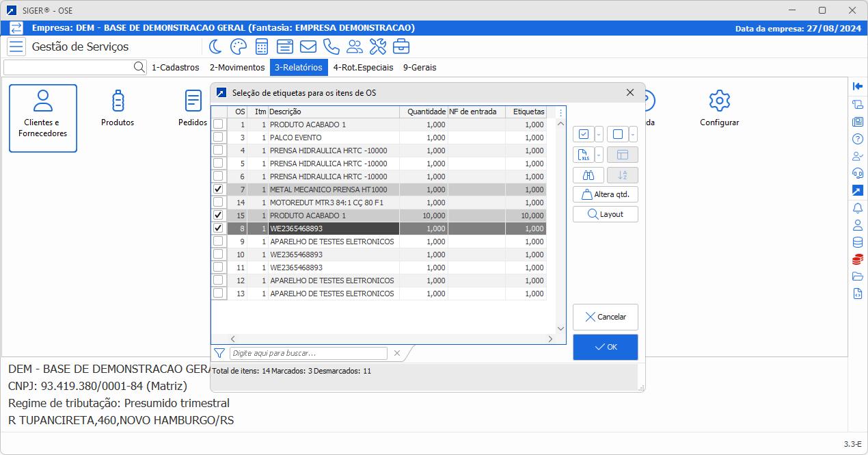Image resolution: width=868 pixels, height=455 pixels.
Task: Open the 4-Rot.Especiais menu
Action: coord(363,68)
